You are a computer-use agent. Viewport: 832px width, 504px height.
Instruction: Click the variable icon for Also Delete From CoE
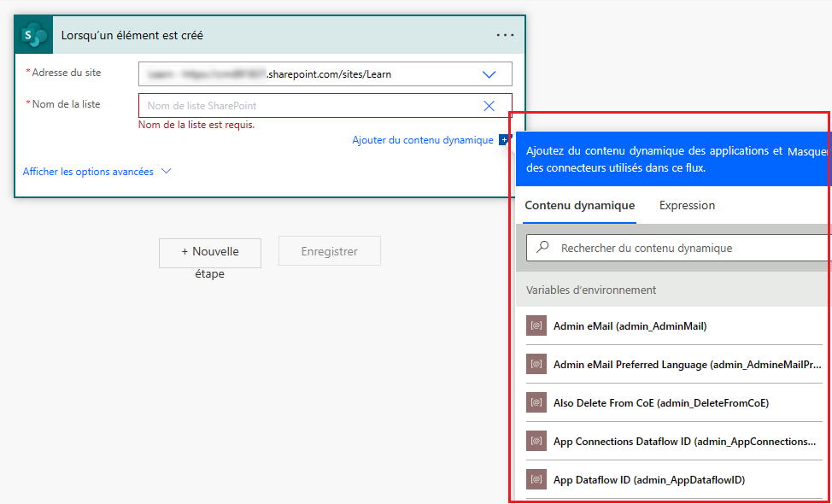click(x=536, y=402)
